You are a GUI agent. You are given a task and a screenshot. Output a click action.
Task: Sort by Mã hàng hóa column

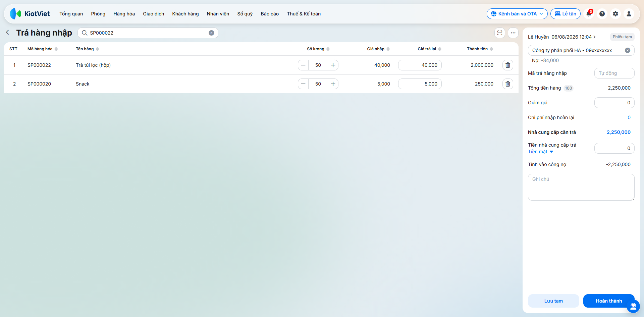(43, 49)
